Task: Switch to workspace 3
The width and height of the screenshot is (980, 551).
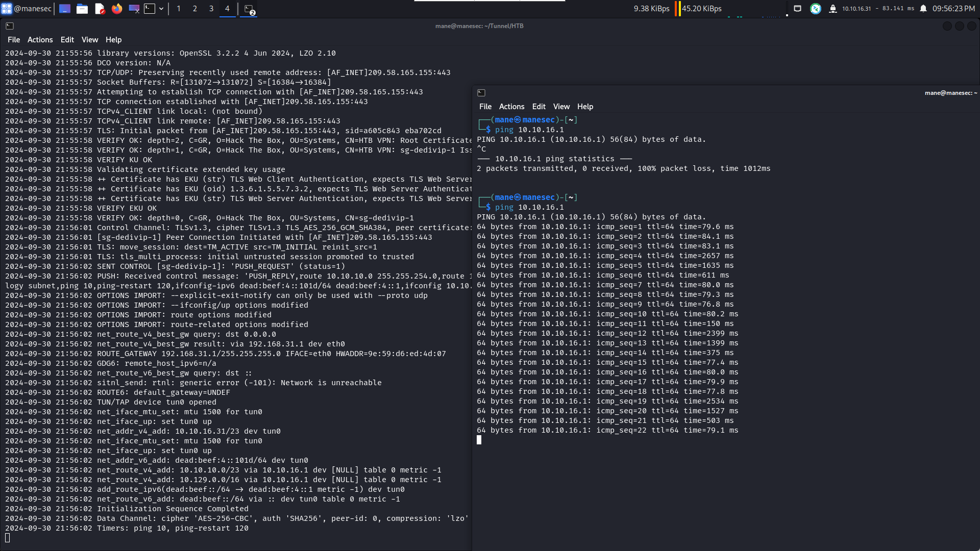Action: [x=211, y=9]
